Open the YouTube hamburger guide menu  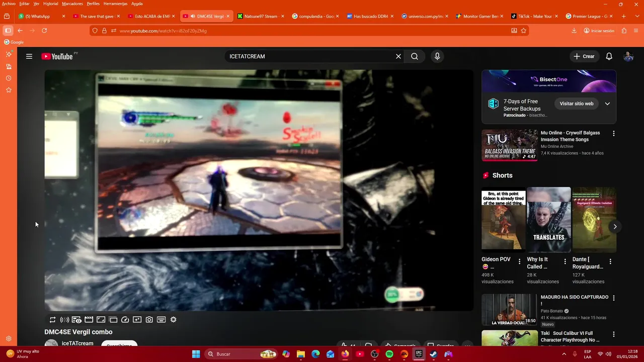29,56
